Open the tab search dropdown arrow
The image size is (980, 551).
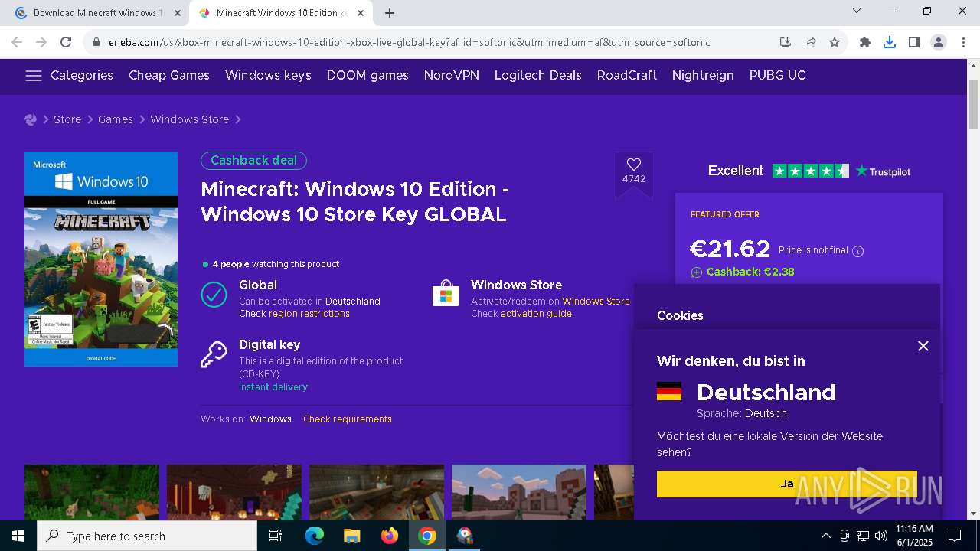coord(857,11)
